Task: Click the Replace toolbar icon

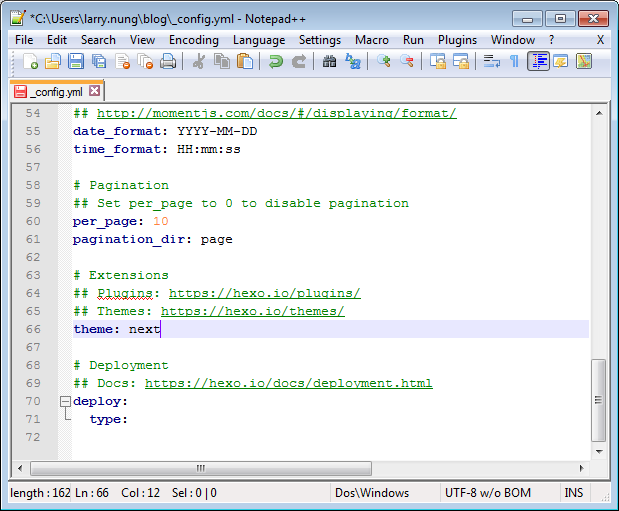Action: tap(353, 62)
